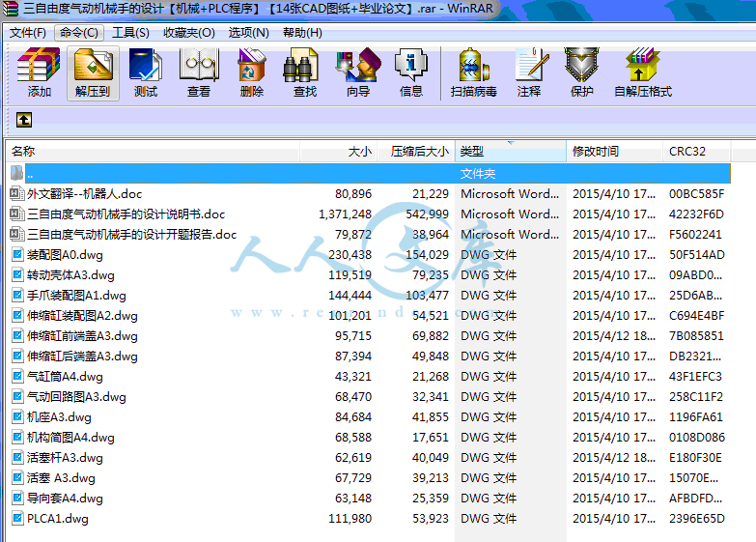Image resolution: width=756 pixels, height=542 pixels.
Task: Click the 保护 (Protect) shield icon
Action: coord(581,65)
